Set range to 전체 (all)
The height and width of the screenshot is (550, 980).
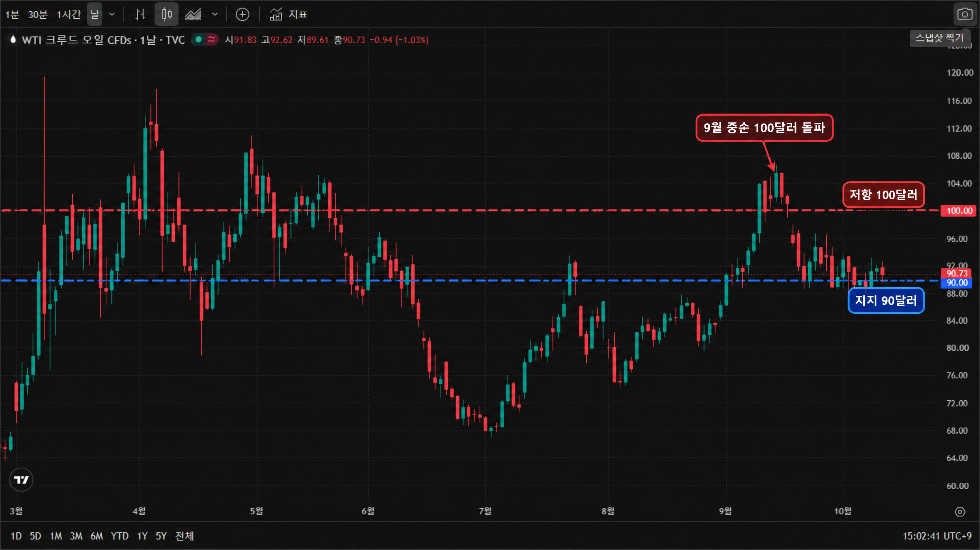click(x=184, y=536)
